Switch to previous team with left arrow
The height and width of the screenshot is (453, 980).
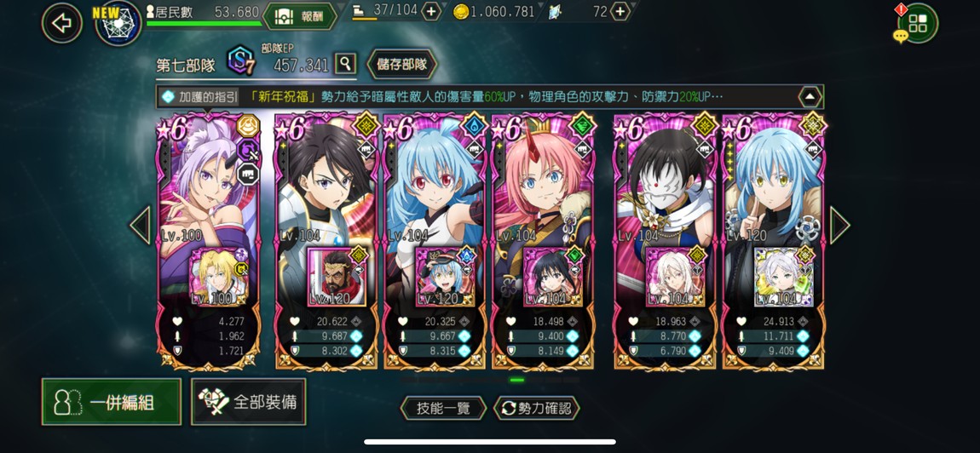click(x=140, y=225)
